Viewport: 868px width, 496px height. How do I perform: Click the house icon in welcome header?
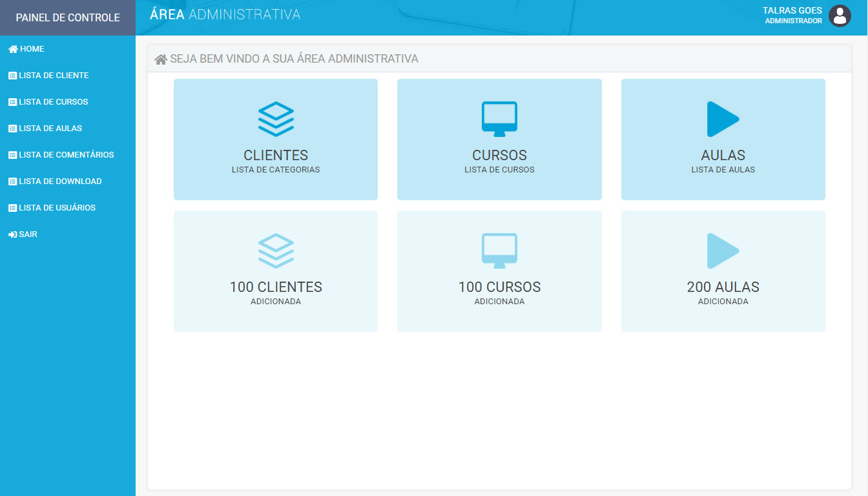161,59
